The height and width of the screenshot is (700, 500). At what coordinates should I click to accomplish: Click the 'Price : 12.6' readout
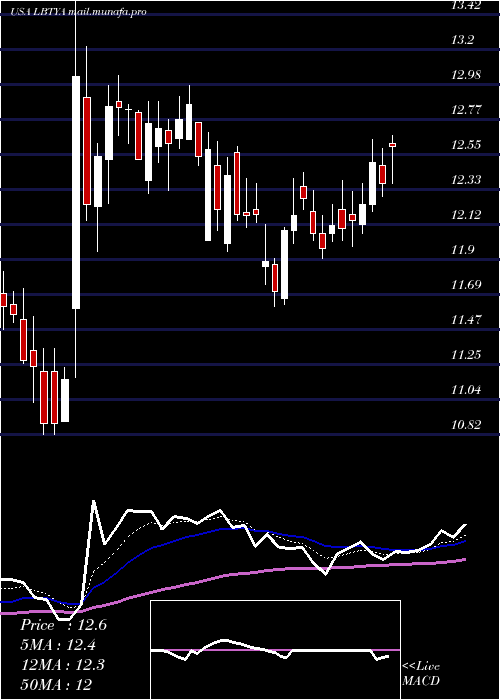coord(63,625)
